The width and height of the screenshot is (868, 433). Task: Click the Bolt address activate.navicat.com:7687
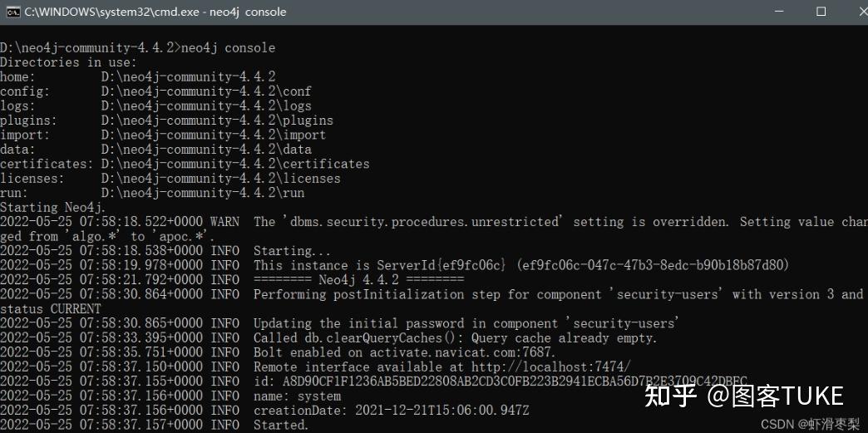(x=462, y=352)
